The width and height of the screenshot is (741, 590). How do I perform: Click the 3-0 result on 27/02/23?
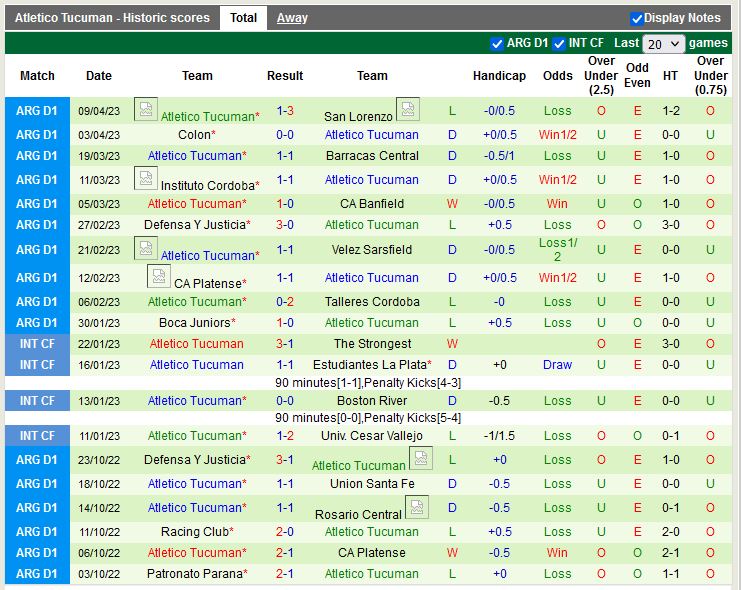pos(285,225)
